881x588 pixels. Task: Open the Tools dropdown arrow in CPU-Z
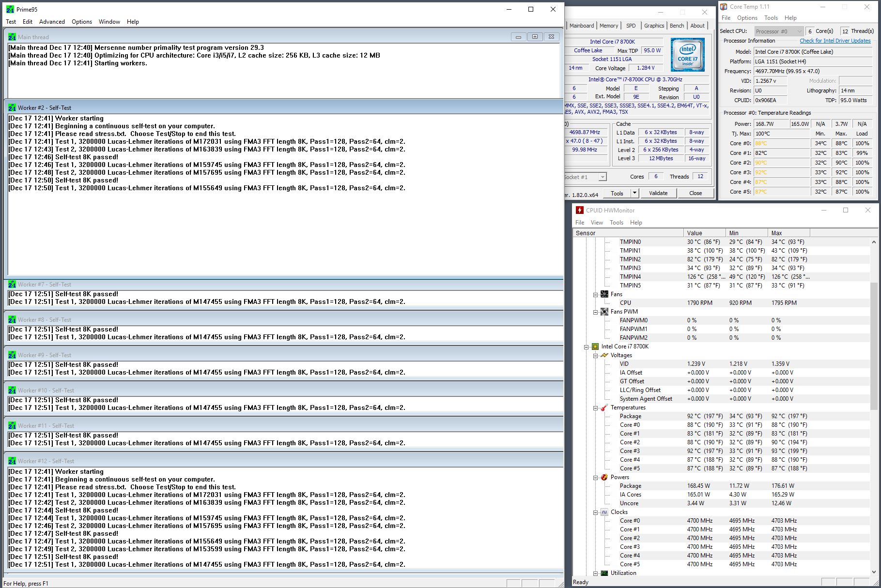click(634, 193)
